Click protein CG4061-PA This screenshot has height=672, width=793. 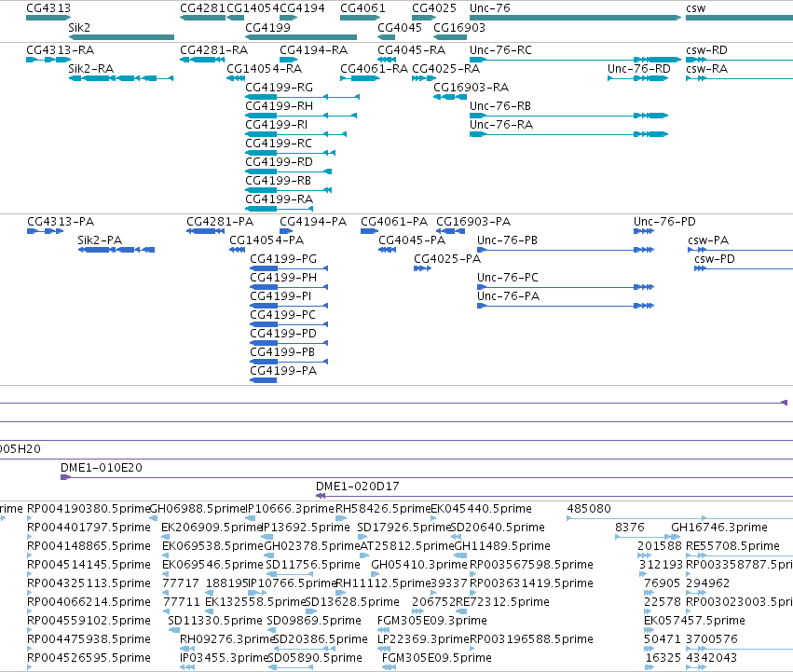tap(369, 231)
